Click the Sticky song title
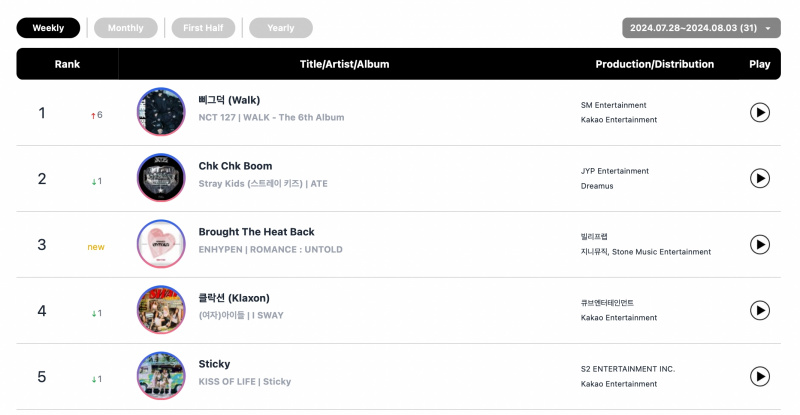The width and height of the screenshot is (800, 415). coord(214,364)
